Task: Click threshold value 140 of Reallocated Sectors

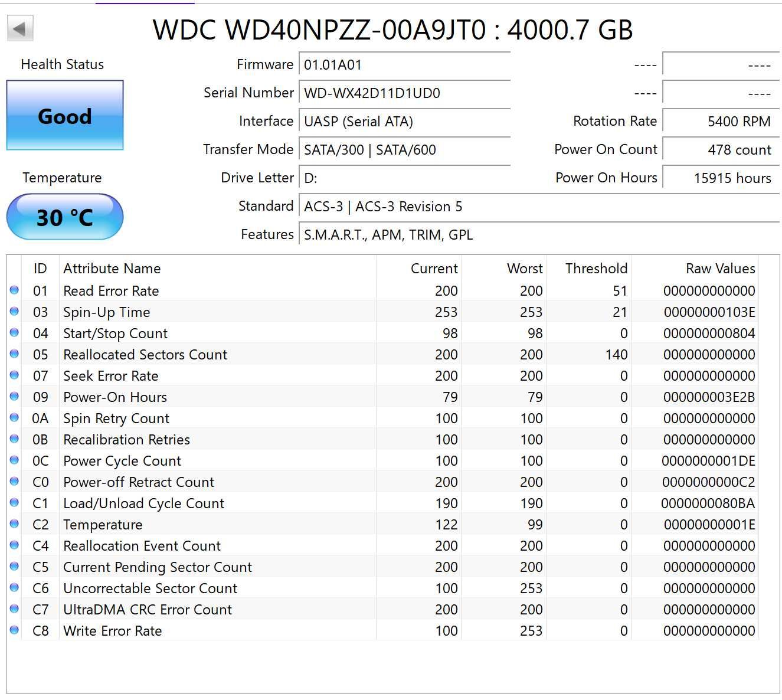Action: [616, 355]
